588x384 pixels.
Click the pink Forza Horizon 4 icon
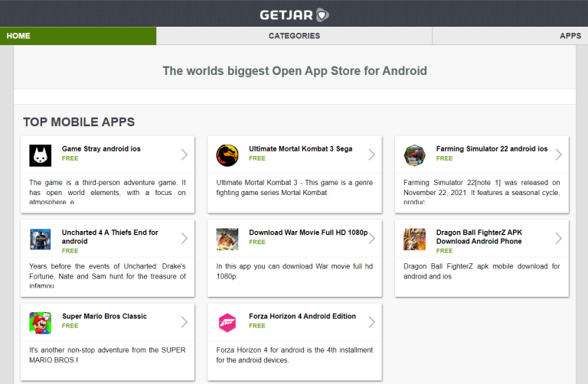(x=227, y=323)
